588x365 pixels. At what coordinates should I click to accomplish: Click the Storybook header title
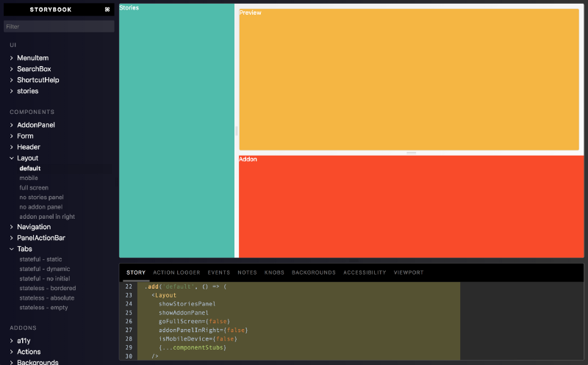tap(51, 10)
